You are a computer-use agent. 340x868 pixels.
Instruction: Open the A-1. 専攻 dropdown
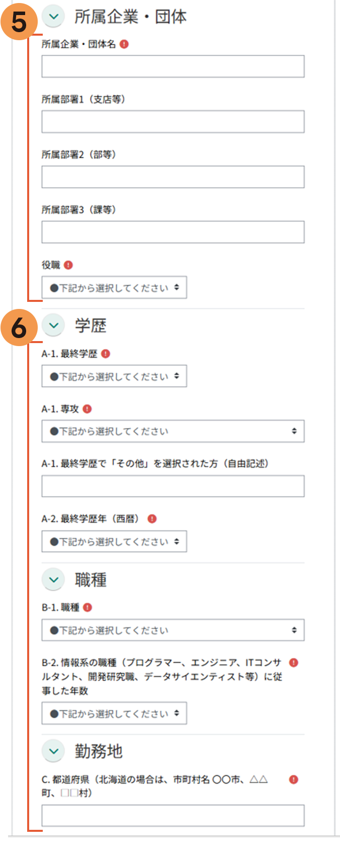173,431
